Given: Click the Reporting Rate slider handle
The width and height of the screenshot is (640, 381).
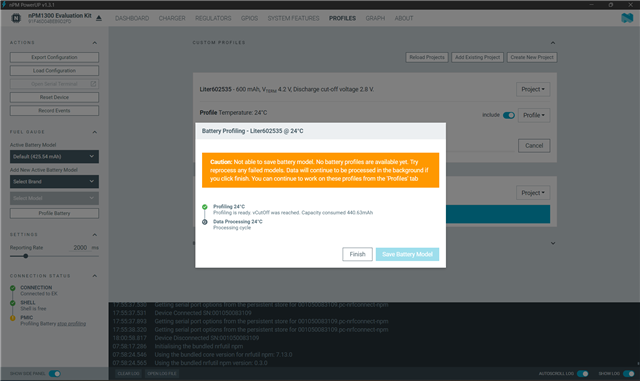Looking at the screenshot, I should pyautogui.click(x=25, y=256).
